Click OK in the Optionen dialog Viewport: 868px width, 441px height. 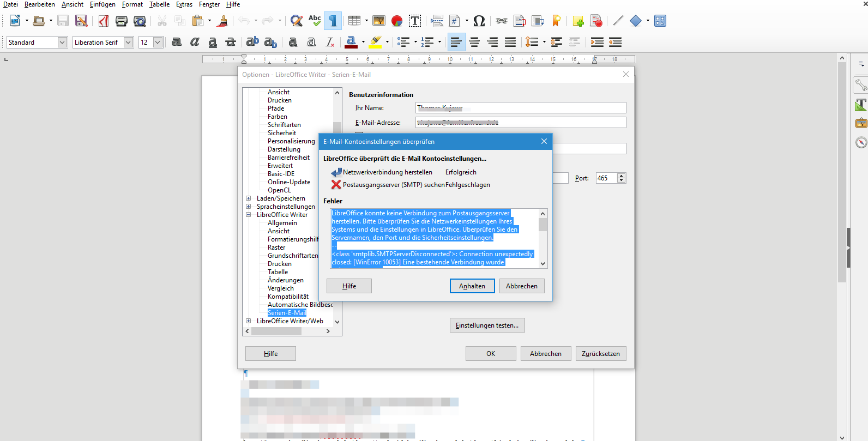[x=491, y=353]
